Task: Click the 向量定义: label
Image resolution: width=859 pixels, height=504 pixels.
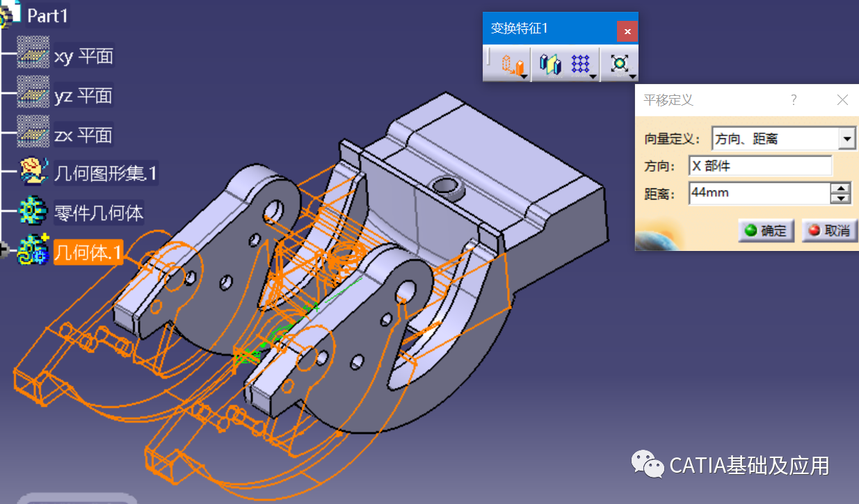Action: tap(672, 139)
